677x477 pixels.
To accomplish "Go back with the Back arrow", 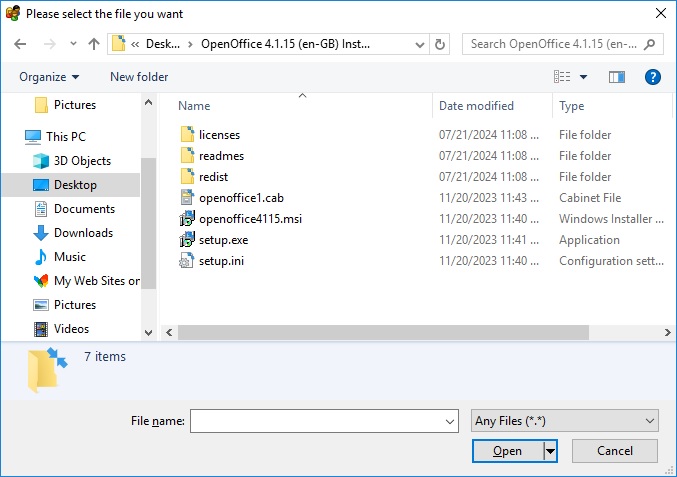I will point(20,44).
